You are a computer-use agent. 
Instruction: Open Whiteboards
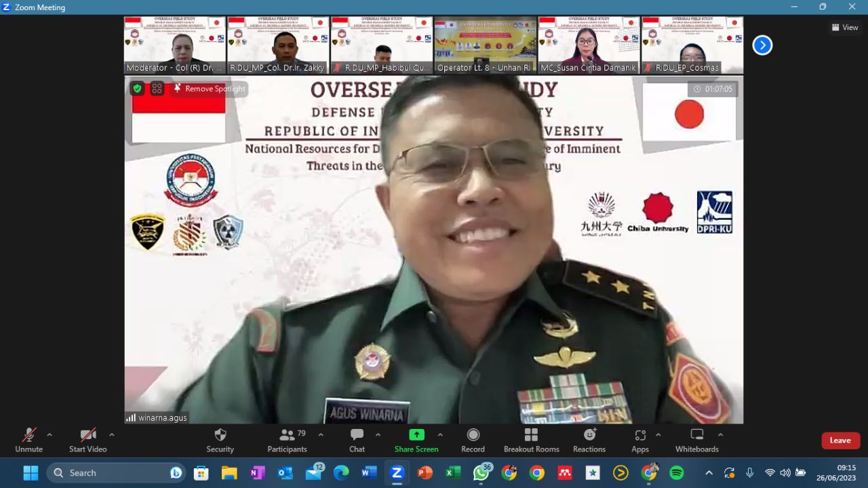pos(696,440)
